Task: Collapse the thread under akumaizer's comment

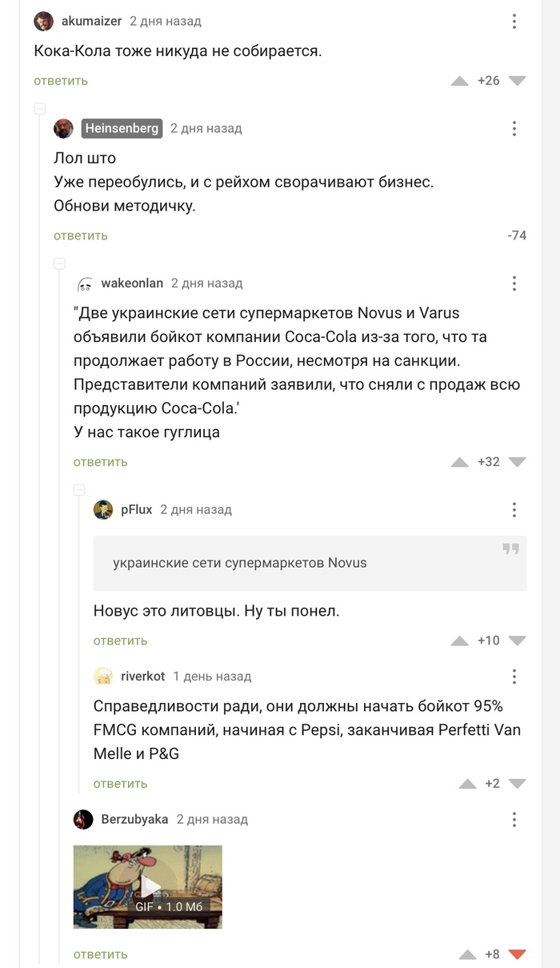Action: coord(39,109)
